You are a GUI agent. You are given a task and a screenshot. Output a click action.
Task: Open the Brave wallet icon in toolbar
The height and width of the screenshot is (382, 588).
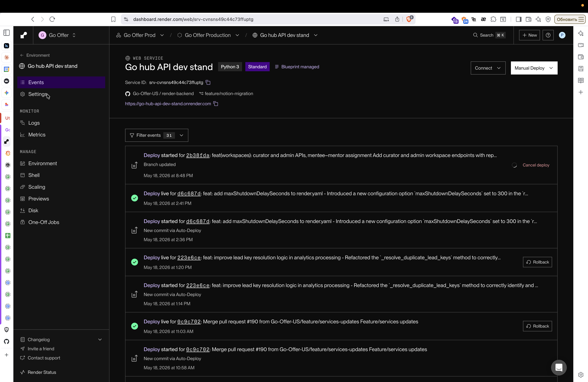[x=528, y=19]
